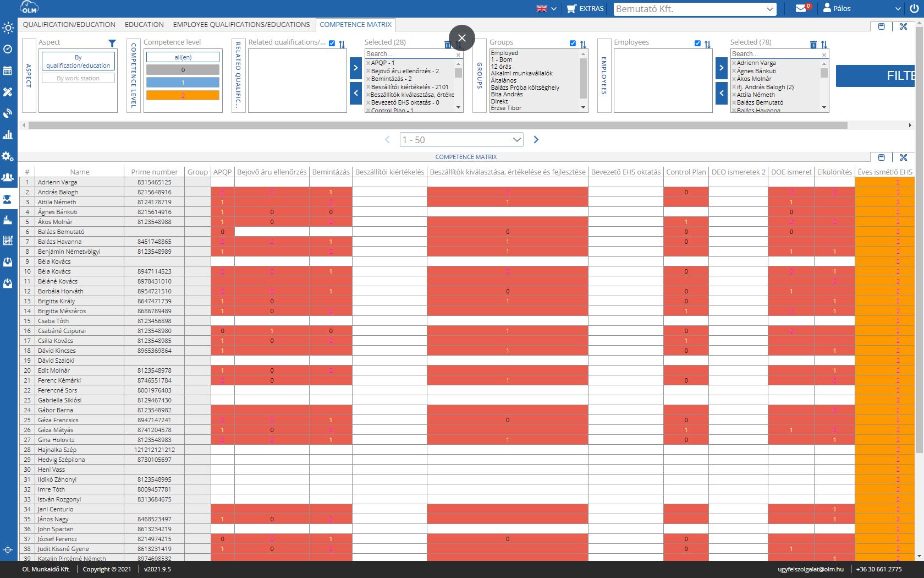Remove APQP - 1 from selected
The height and width of the screenshot is (578, 924).
point(368,63)
